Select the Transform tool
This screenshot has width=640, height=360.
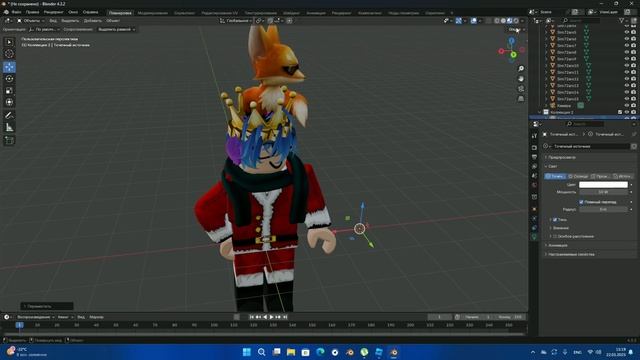click(x=9, y=102)
